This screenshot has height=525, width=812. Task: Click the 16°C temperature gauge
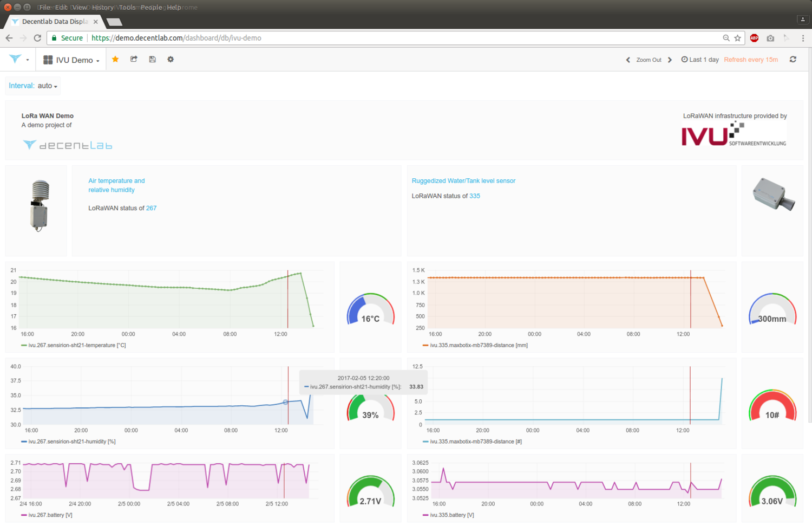click(x=371, y=309)
